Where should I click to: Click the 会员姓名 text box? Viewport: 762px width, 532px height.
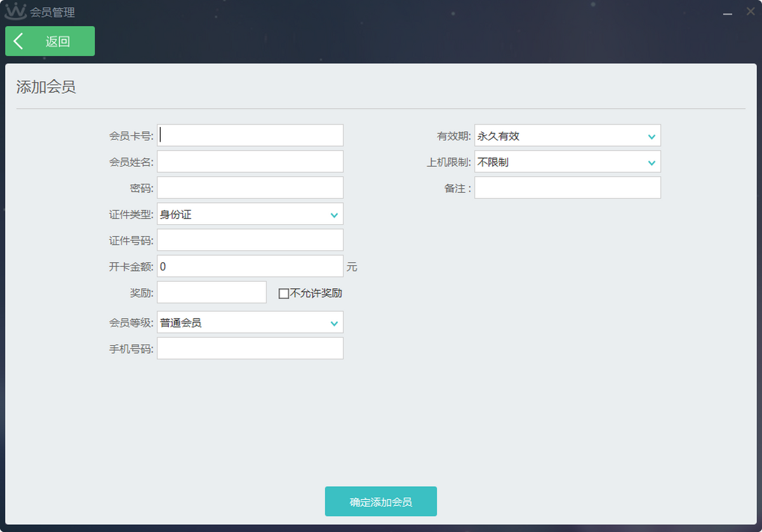250,162
